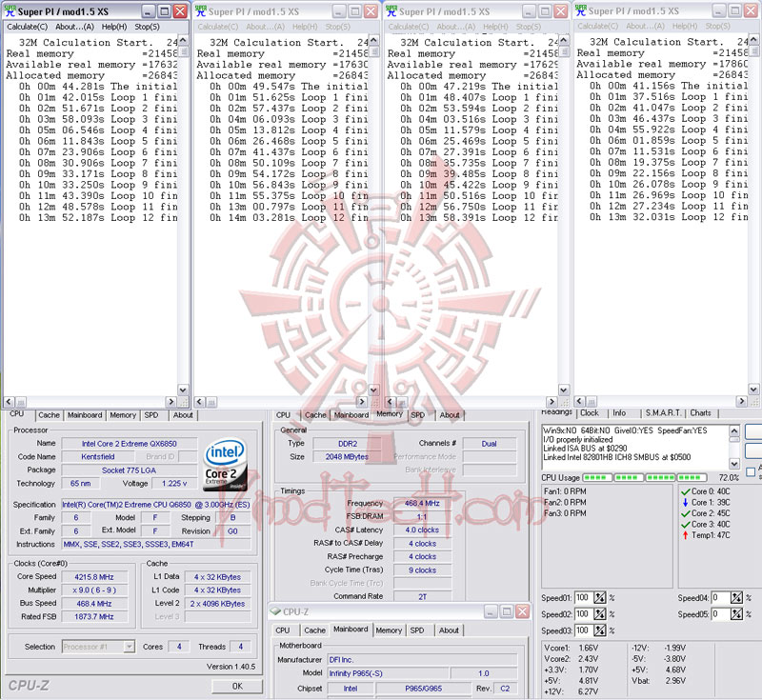Click Core Speed value 4215.8 MHz

coord(93,577)
